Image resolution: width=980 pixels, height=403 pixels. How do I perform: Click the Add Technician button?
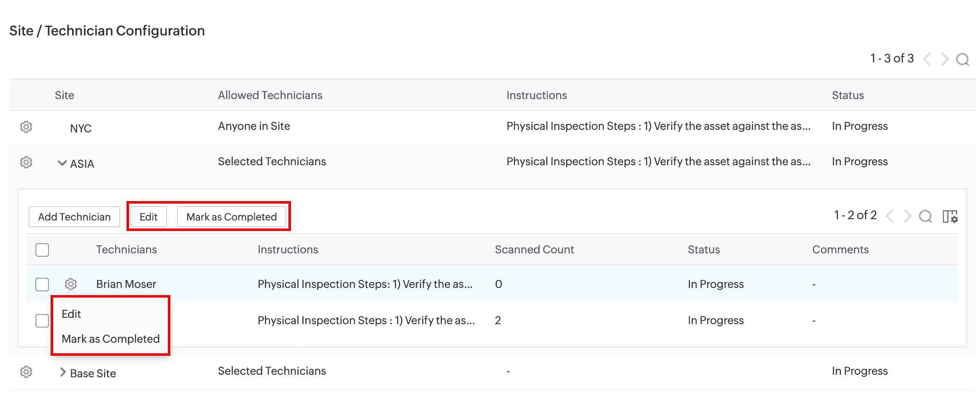click(x=74, y=217)
